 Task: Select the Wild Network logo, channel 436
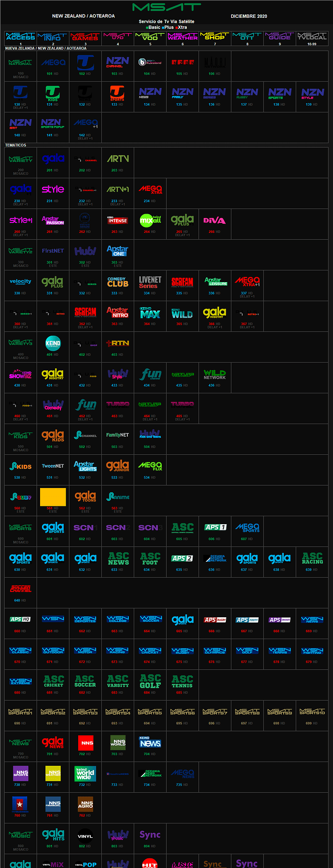[215, 374]
